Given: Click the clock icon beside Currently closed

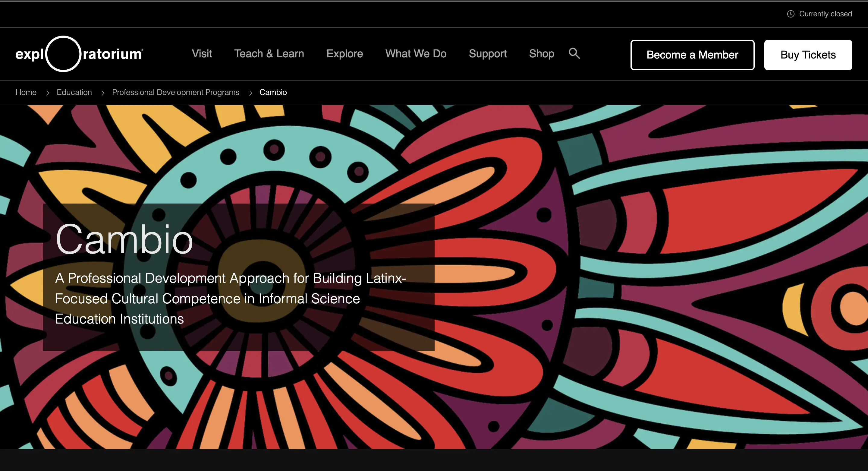Looking at the screenshot, I should 791,14.
